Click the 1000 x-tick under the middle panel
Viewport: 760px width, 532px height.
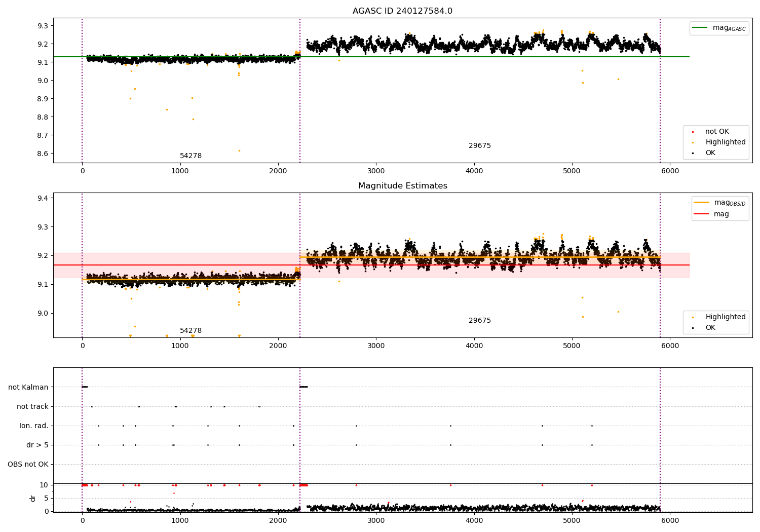point(180,346)
